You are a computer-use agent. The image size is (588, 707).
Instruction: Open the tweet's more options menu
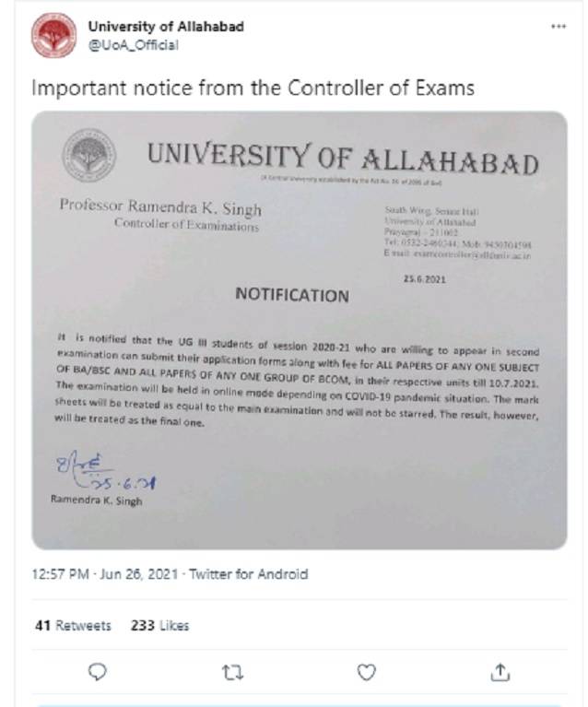(x=558, y=26)
